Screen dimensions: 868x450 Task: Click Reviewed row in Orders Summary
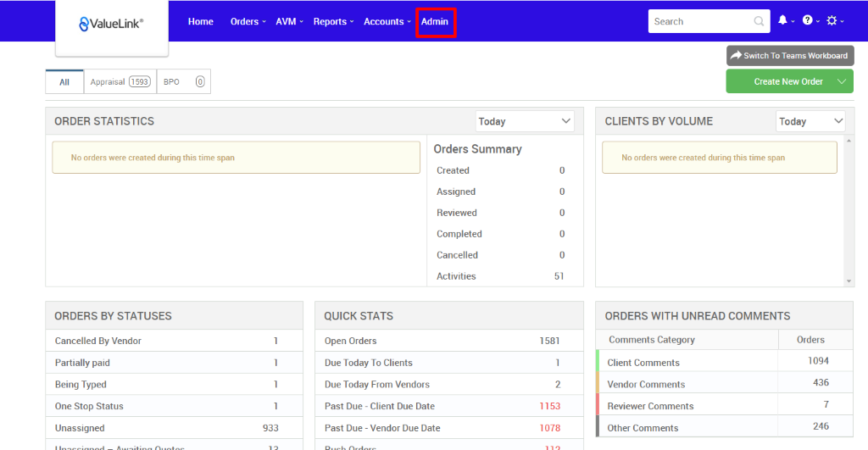click(500, 213)
